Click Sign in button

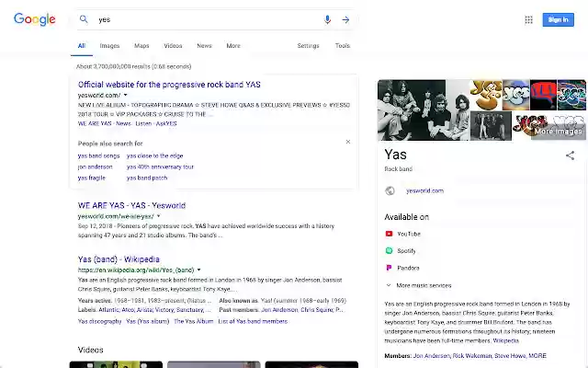(x=558, y=19)
